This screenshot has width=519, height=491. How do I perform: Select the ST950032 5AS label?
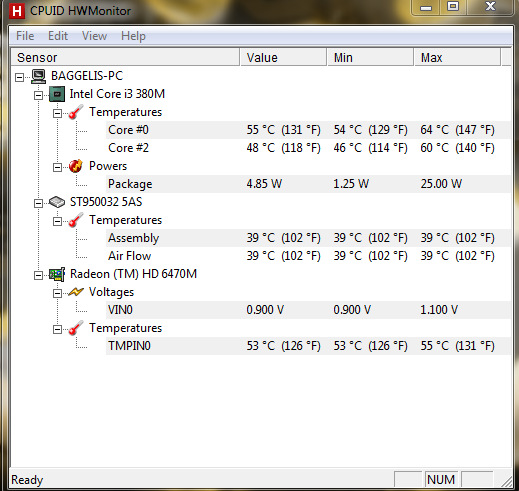pyautogui.click(x=106, y=202)
